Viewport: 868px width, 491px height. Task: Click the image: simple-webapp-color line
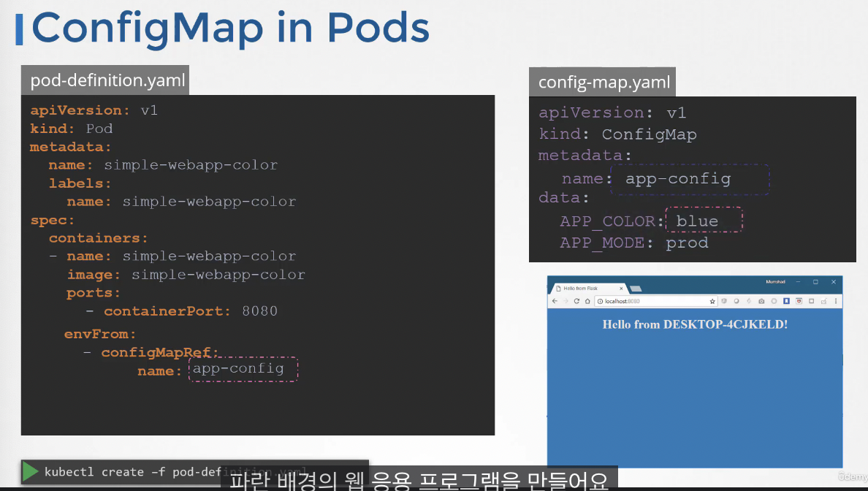[x=186, y=275]
